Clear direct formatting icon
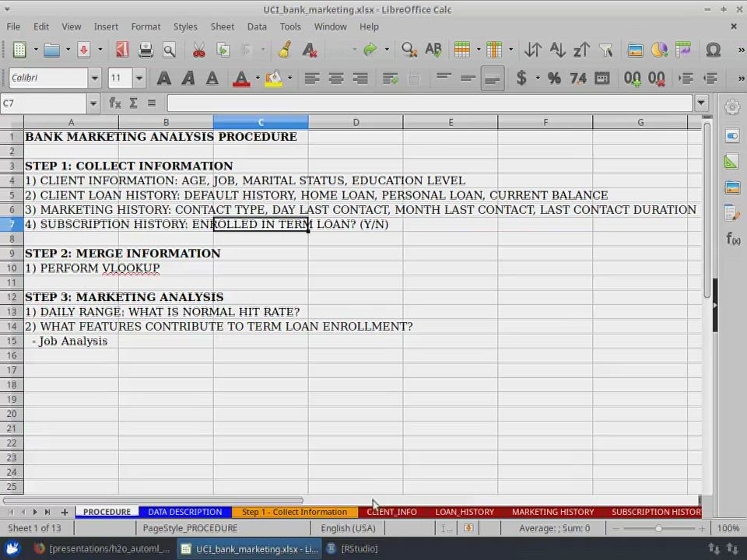This screenshot has height=560, width=747. coord(310,50)
